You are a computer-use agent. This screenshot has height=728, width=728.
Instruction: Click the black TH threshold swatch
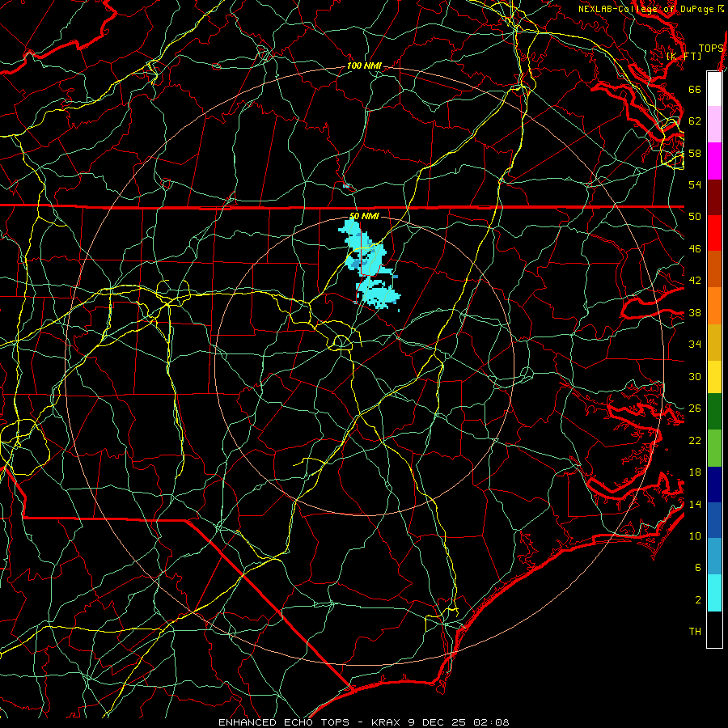click(x=714, y=629)
